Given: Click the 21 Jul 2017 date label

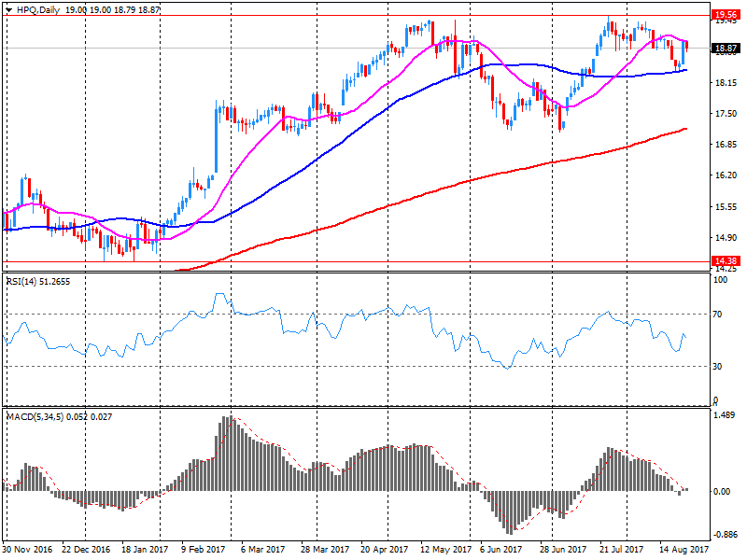Looking at the screenshot, I should 621,549.
